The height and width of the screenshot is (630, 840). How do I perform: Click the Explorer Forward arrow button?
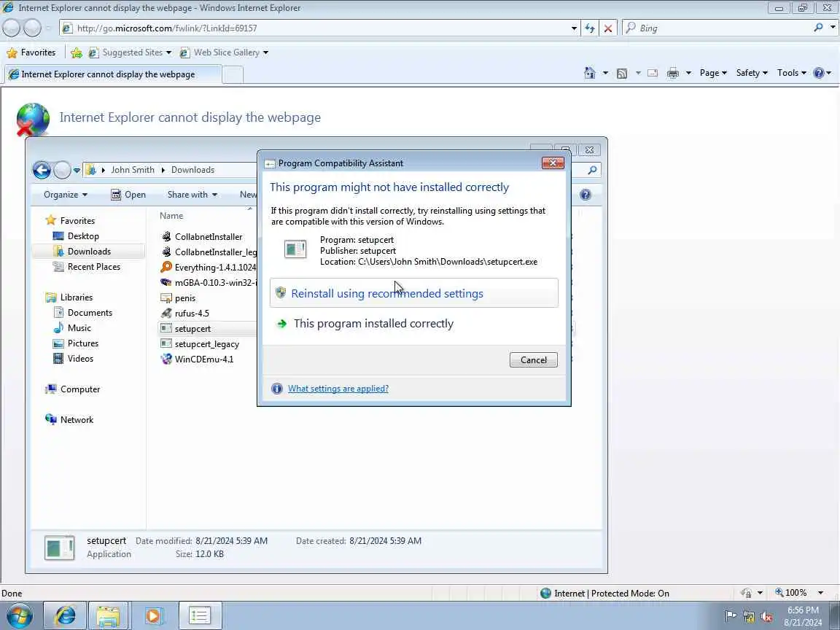click(x=62, y=171)
